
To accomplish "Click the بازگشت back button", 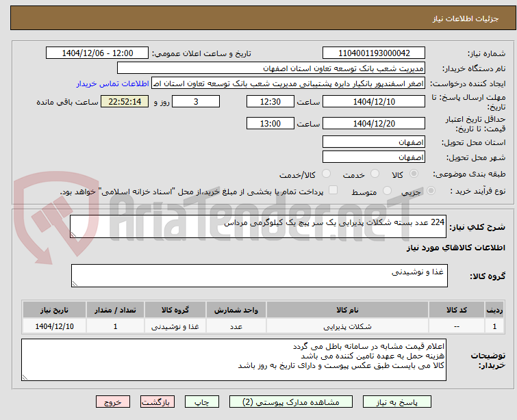I will (157, 402).
